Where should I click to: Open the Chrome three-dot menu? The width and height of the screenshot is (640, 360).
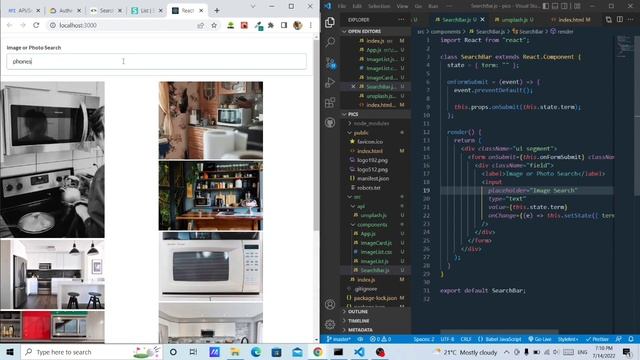click(x=311, y=25)
